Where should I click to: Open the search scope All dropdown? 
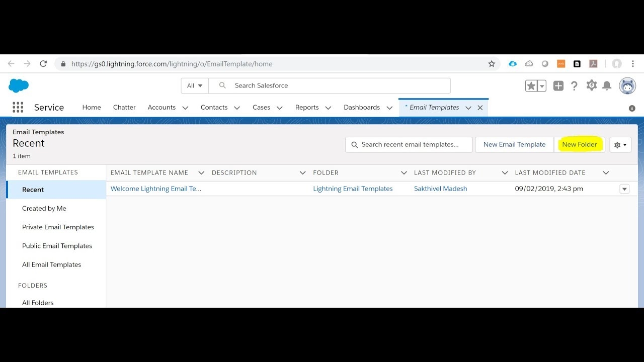click(x=195, y=85)
